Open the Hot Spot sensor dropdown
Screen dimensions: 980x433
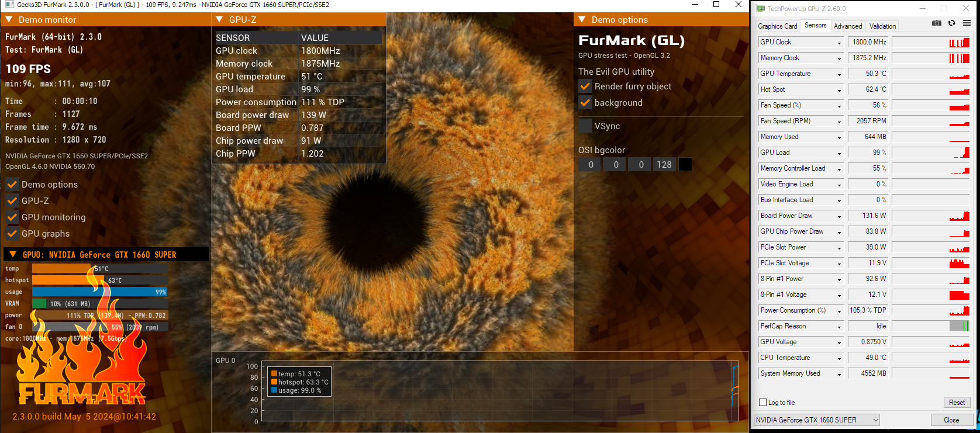[x=840, y=90]
